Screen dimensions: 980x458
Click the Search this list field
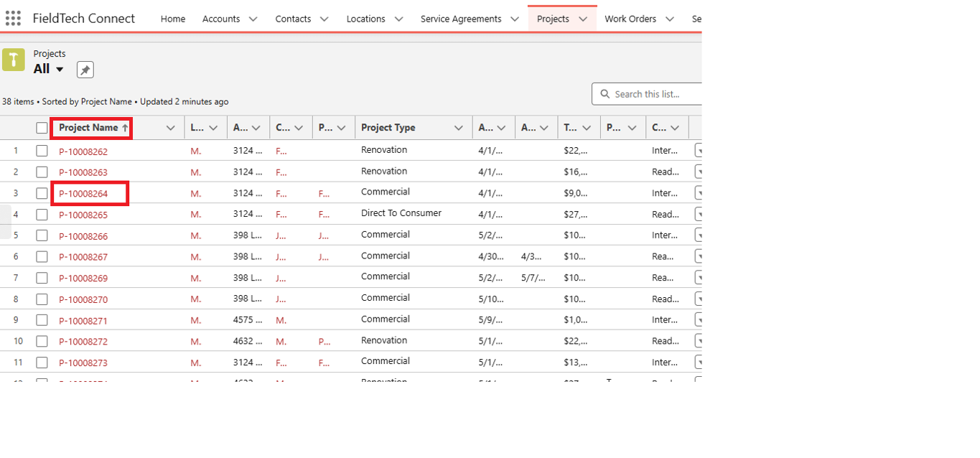click(655, 94)
